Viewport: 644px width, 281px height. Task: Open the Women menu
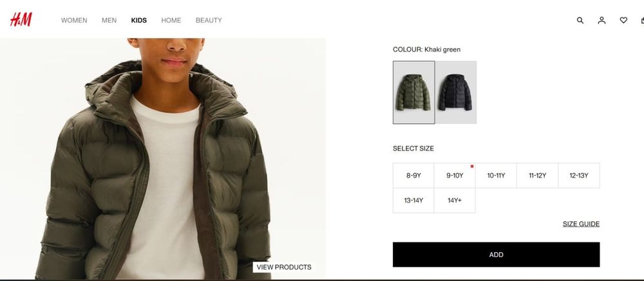74,20
